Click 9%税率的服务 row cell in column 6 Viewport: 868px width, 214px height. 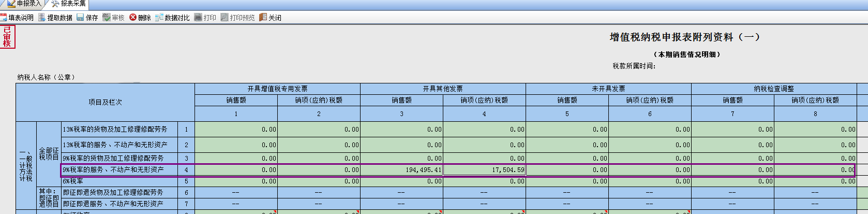click(x=650, y=170)
